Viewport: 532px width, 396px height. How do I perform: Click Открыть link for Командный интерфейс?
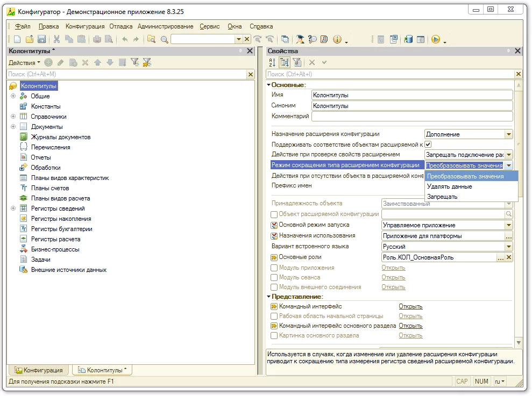click(410, 307)
